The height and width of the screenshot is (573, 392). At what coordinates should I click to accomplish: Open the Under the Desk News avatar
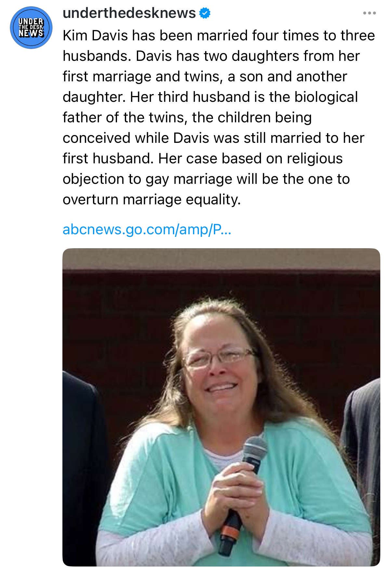[x=31, y=28]
